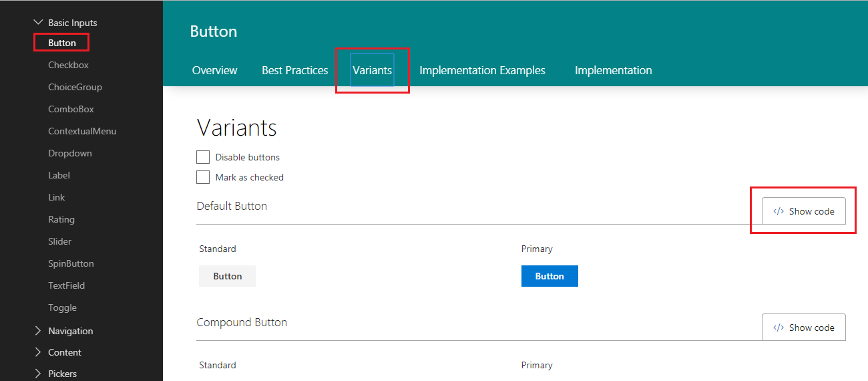Screen dimensions: 868x381
Task: Open the Slider component page
Action: [59, 241]
